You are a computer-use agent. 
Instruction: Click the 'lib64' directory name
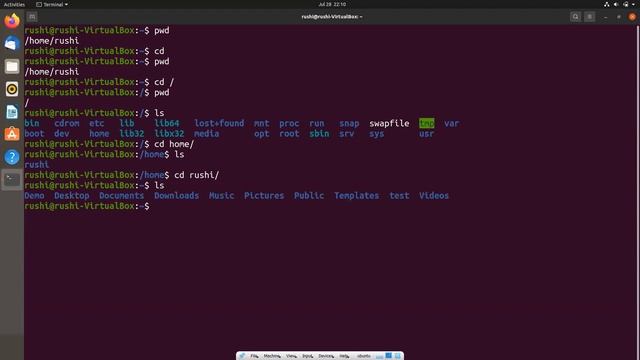pyautogui.click(x=167, y=123)
